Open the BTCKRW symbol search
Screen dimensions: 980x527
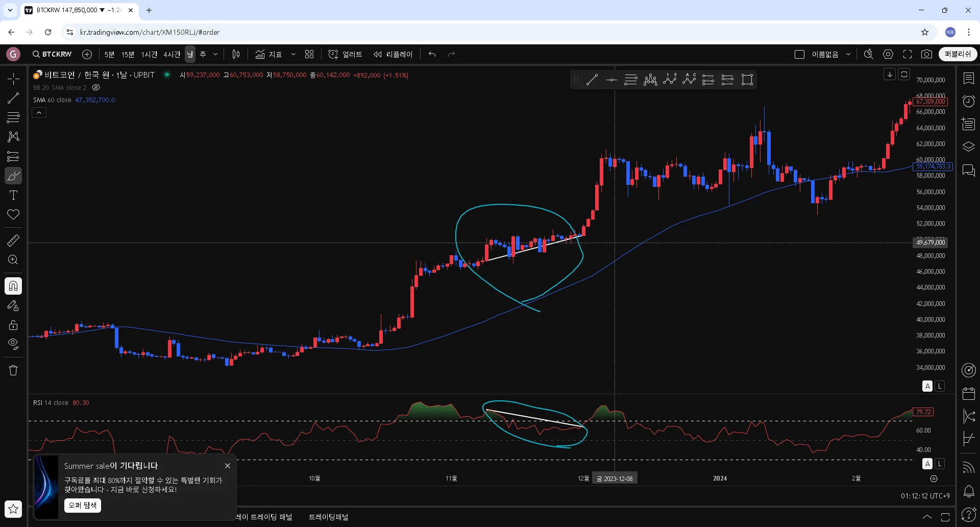click(52, 54)
